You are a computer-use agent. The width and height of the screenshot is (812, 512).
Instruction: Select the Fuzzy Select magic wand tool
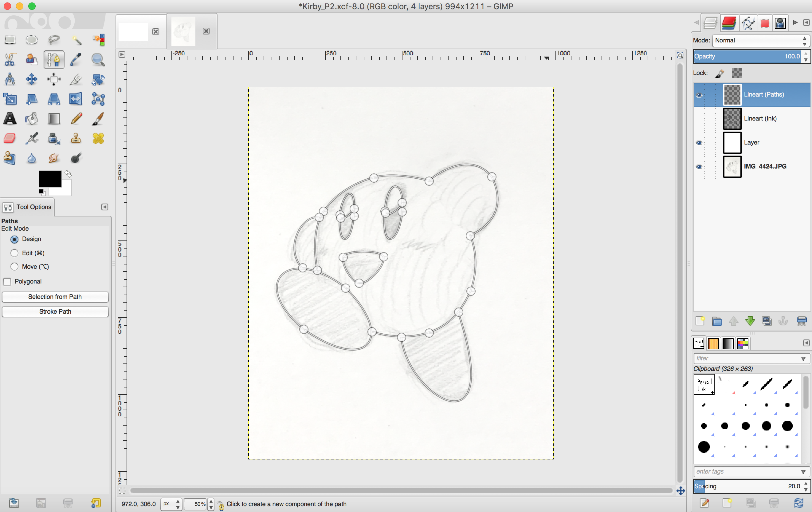tap(76, 40)
